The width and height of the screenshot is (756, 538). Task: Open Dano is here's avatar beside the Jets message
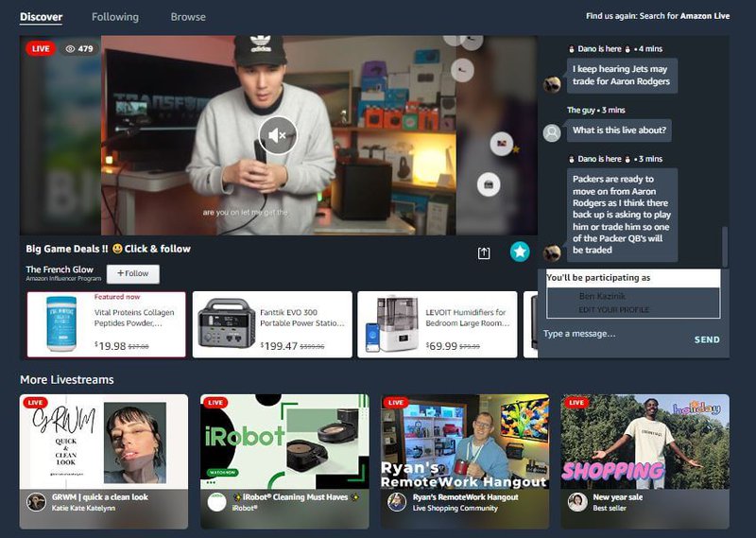click(552, 84)
